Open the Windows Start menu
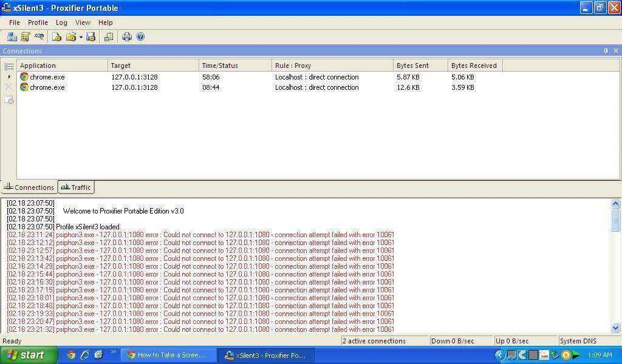Viewport: 622px width, 364px height. click(x=29, y=356)
